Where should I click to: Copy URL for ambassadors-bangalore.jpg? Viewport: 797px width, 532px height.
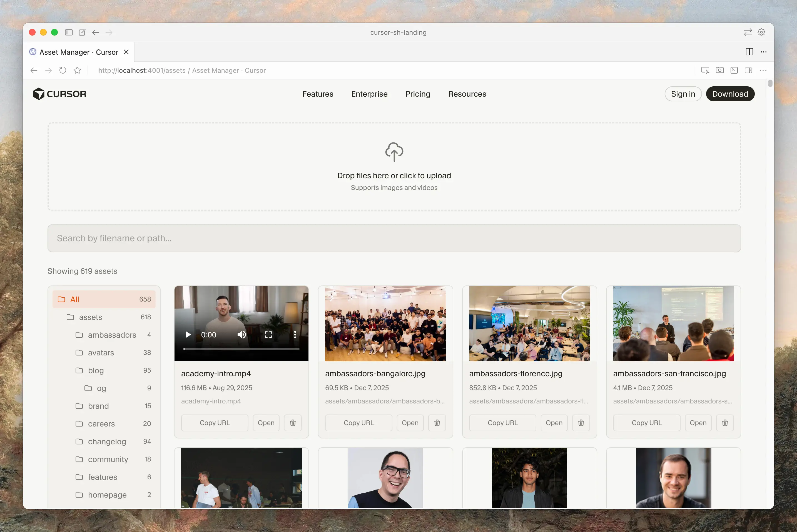[358, 423]
